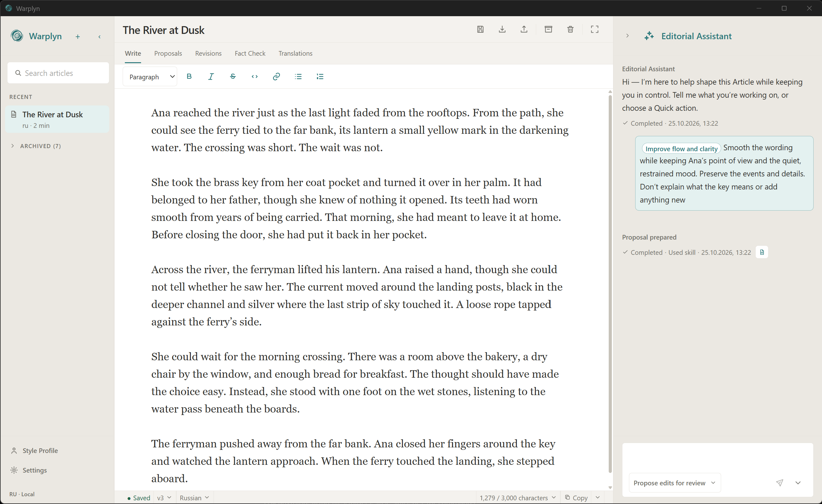The image size is (822, 504).
Task: Collapse the Editorial Assistant panel chevron
Action: point(627,36)
